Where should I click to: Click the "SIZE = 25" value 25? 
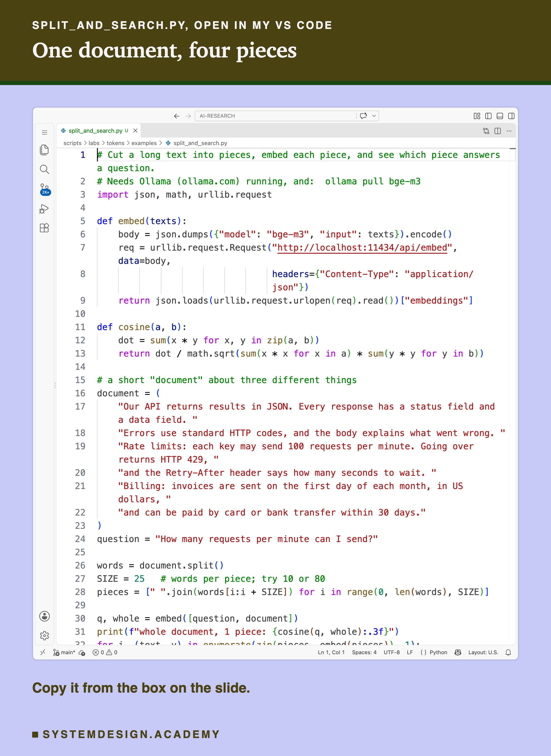(x=139, y=579)
